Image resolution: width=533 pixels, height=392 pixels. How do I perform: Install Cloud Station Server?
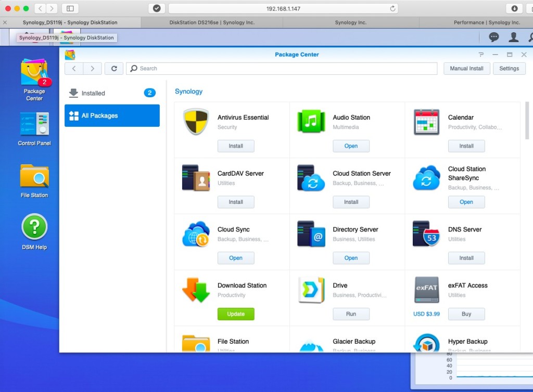click(351, 202)
